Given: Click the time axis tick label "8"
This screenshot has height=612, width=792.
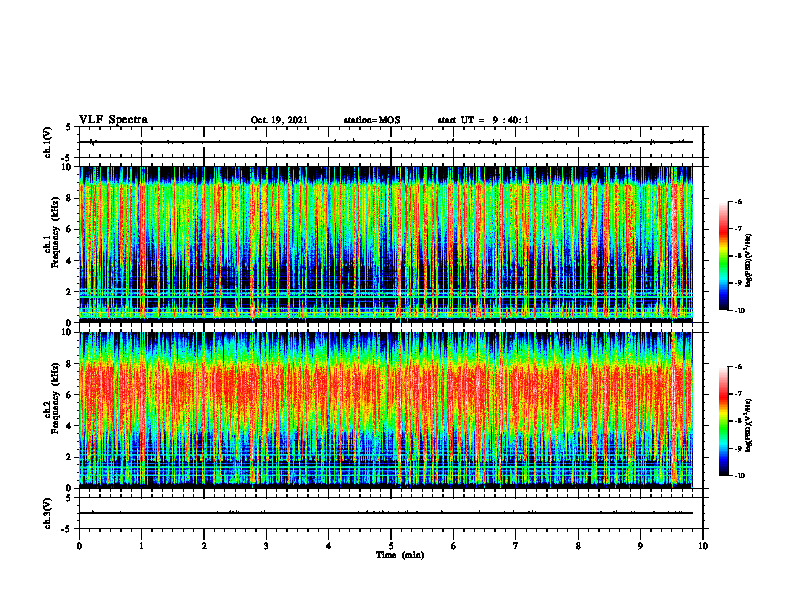Looking at the screenshot, I should tap(578, 546).
